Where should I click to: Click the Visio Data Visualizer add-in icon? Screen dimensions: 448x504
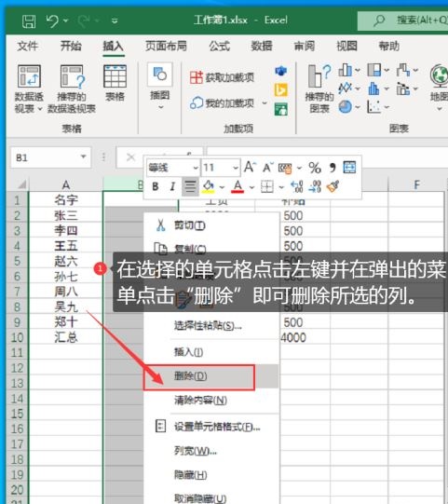[281, 71]
